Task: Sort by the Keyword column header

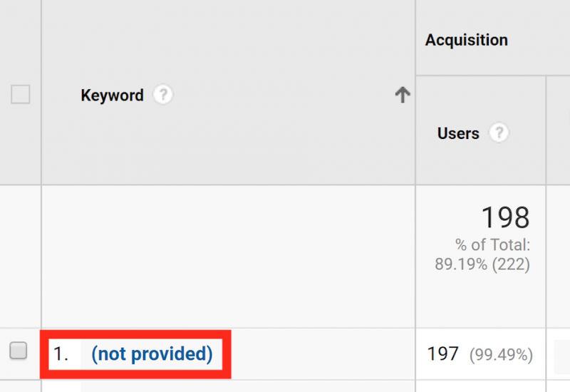Action: [112, 96]
